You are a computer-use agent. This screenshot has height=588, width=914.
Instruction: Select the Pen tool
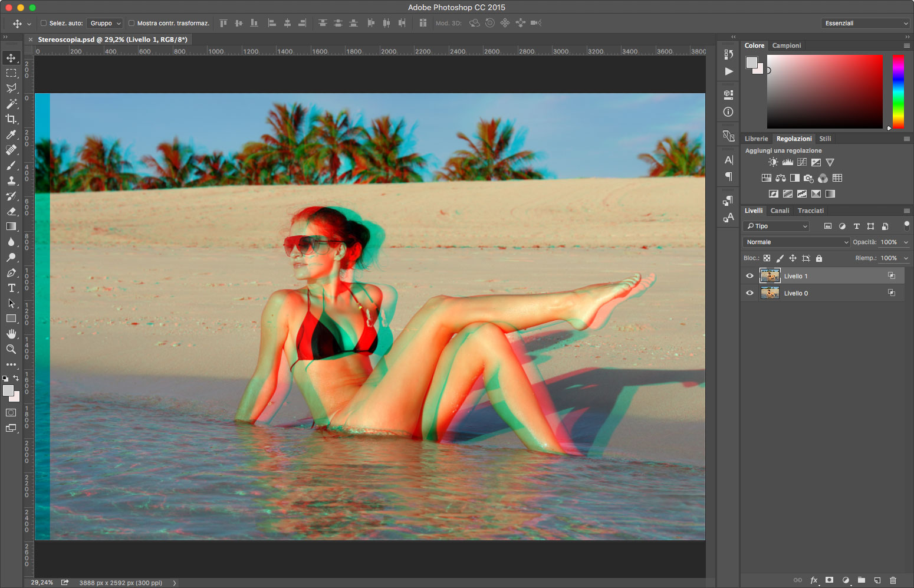(11, 272)
